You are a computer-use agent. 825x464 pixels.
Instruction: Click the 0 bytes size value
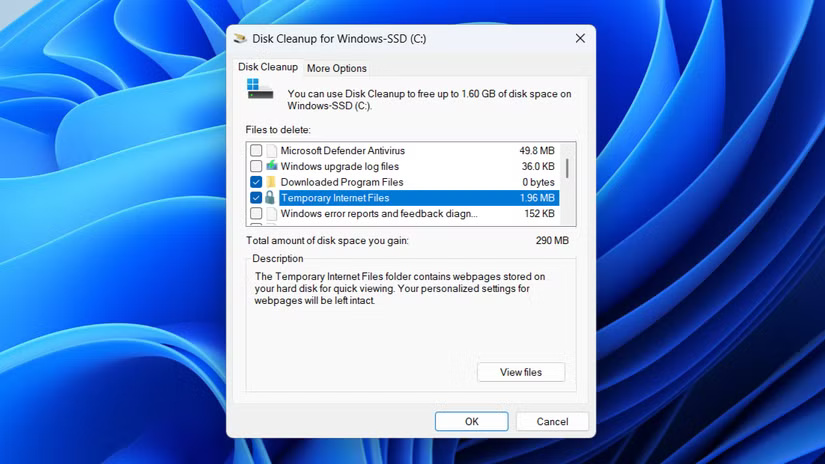click(538, 182)
